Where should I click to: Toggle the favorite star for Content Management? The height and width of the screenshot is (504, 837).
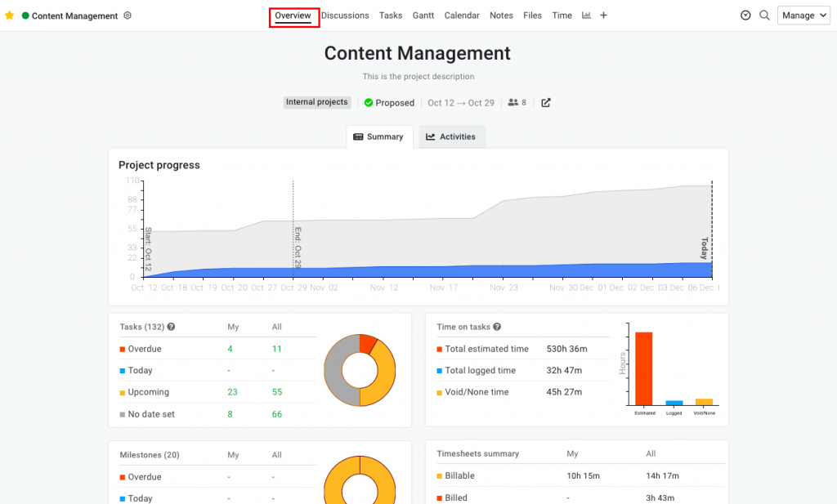(10, 15)
